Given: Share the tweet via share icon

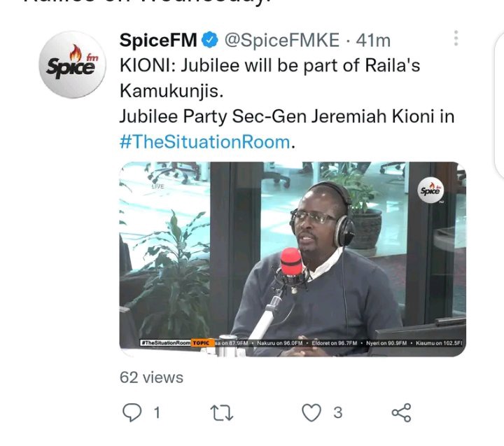Looking at the screenshot, I should (x=402, y=412).
